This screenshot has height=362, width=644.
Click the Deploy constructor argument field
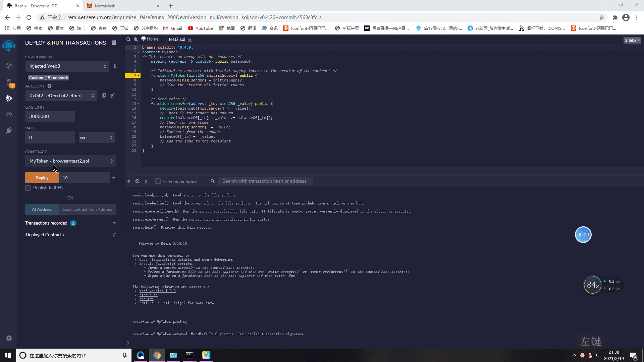[x=85, y=178]
